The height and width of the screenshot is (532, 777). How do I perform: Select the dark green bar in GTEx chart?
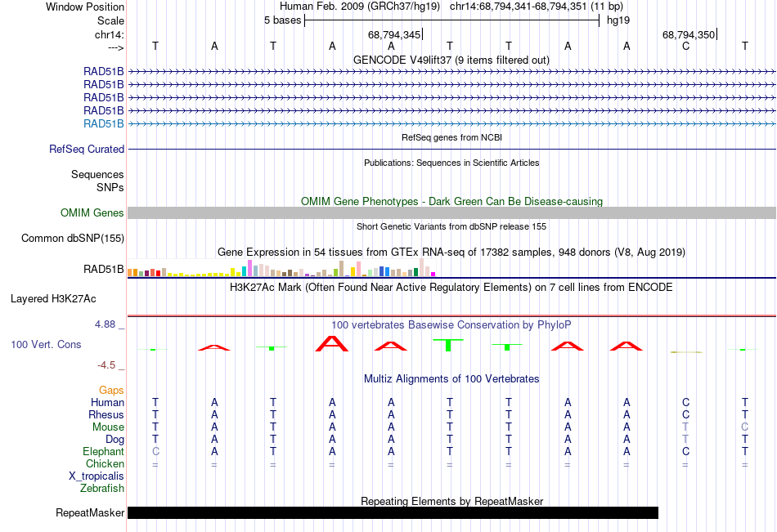(x=415, y=272)
